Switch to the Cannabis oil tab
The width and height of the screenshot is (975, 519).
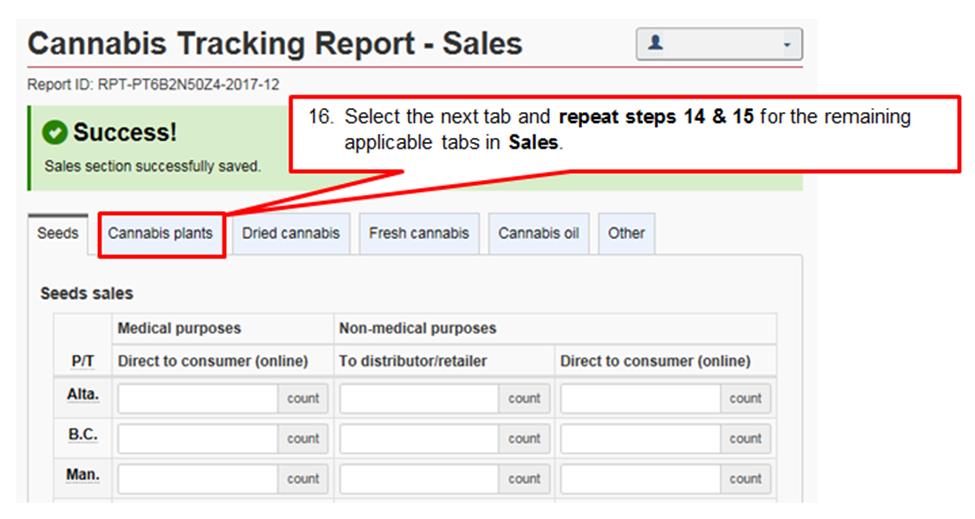coord(538,234)
